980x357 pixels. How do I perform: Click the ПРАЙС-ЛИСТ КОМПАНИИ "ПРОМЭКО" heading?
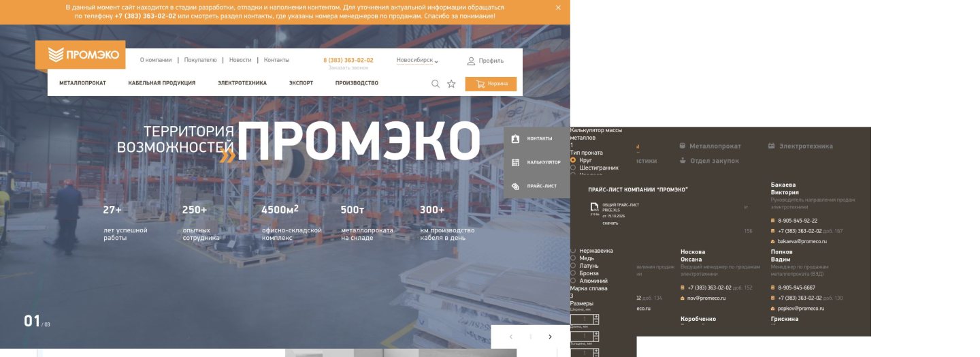tap(638, 189)
